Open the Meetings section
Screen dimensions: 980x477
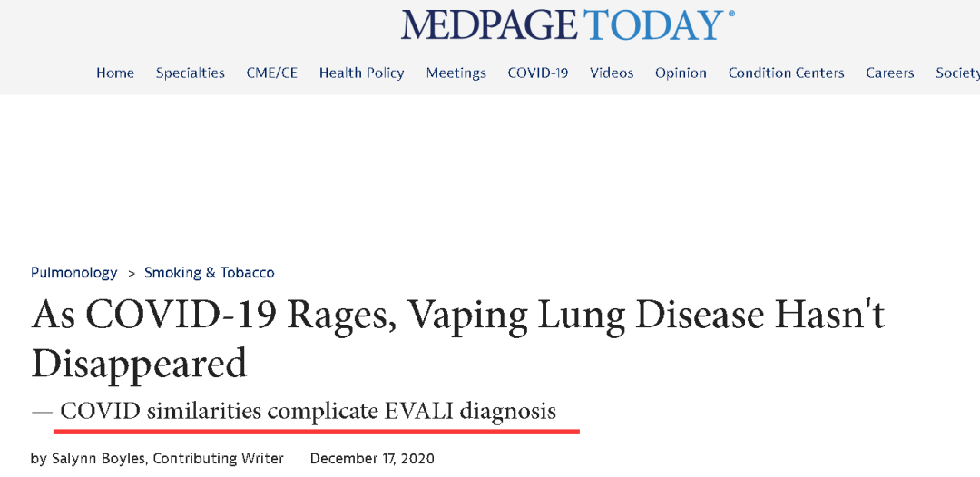[x=456, y=73]
